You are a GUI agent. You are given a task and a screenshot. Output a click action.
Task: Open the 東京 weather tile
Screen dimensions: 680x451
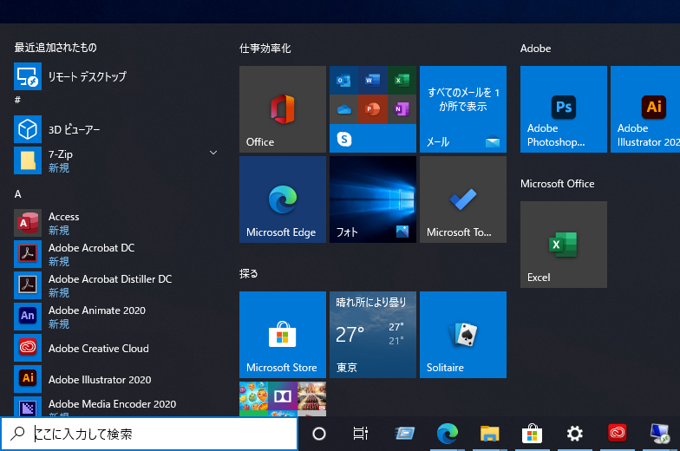click(x=373, y=335)
